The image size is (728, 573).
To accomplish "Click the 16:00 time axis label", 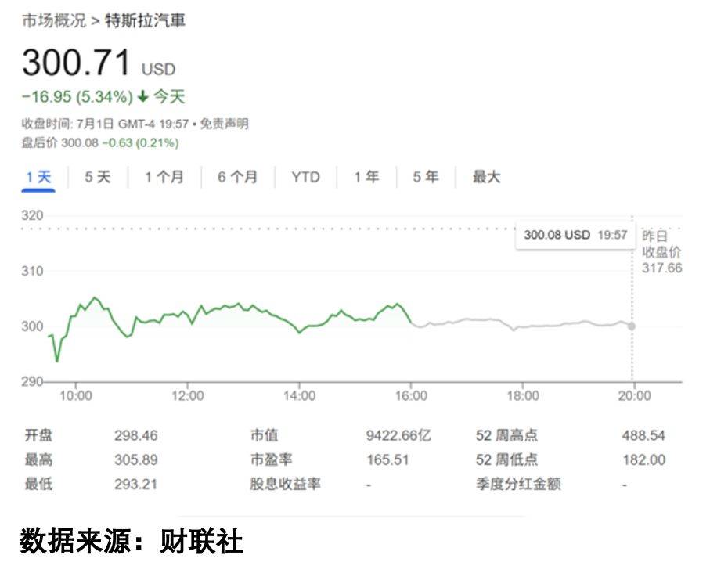I will 411,395.
